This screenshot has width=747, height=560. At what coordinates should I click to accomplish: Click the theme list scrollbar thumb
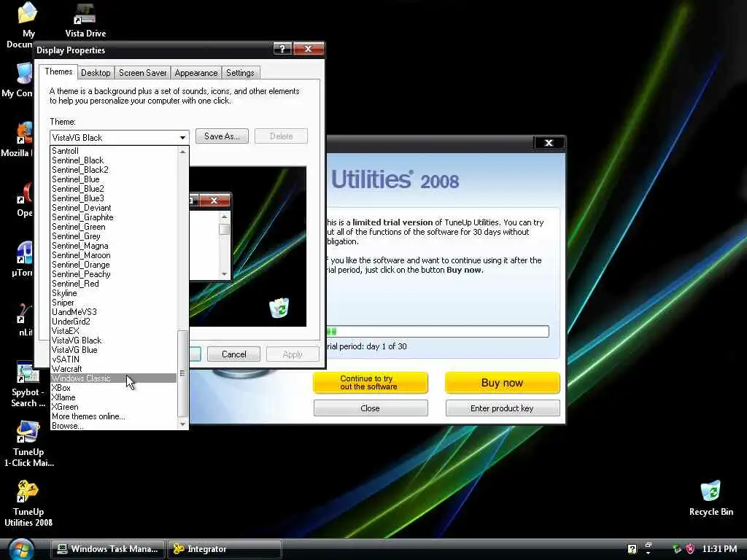[x=182, y=373]
